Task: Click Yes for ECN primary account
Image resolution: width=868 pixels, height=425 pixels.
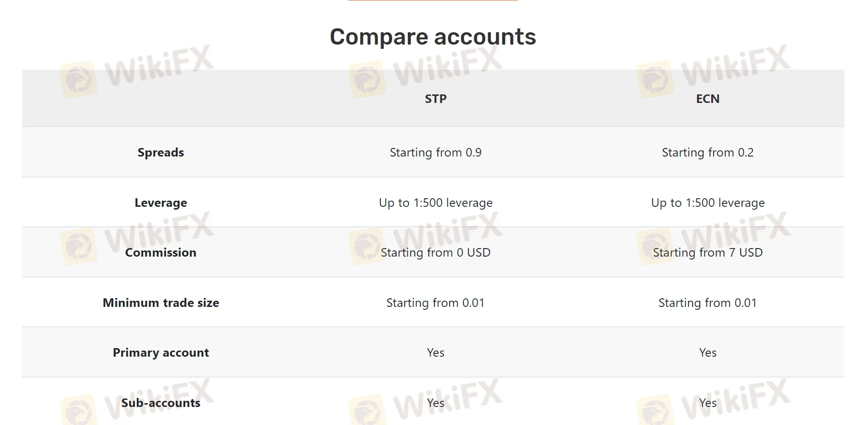Action: [707, 352]
